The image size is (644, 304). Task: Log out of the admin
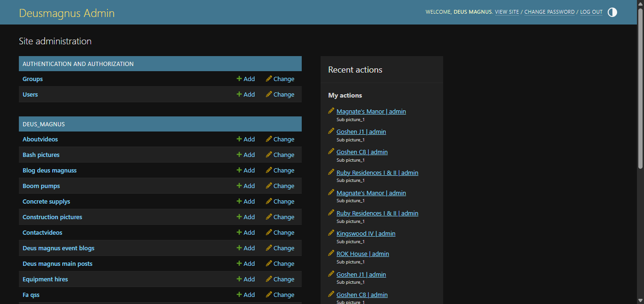point(591,12)
